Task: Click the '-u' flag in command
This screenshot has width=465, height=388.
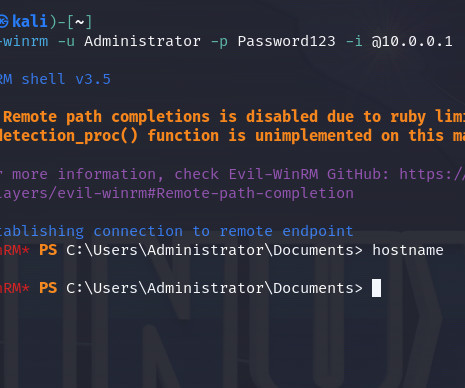Action: pyautogui.click(x=66, y=42)
